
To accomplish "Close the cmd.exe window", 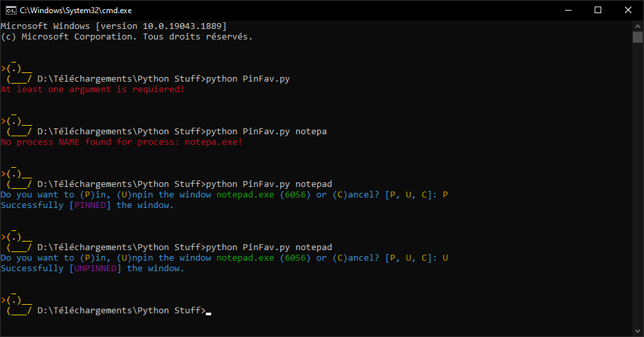I will tap(628, 11).
